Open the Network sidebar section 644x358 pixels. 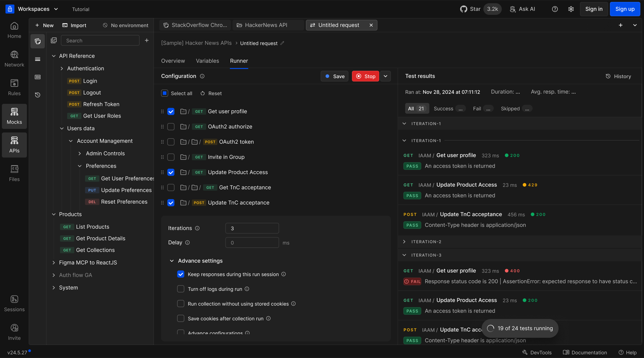point(14,59)
